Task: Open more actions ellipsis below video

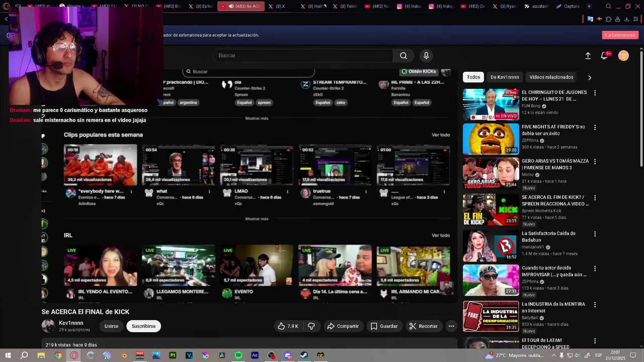Action: pyautogui.click(x=451, y=326)
